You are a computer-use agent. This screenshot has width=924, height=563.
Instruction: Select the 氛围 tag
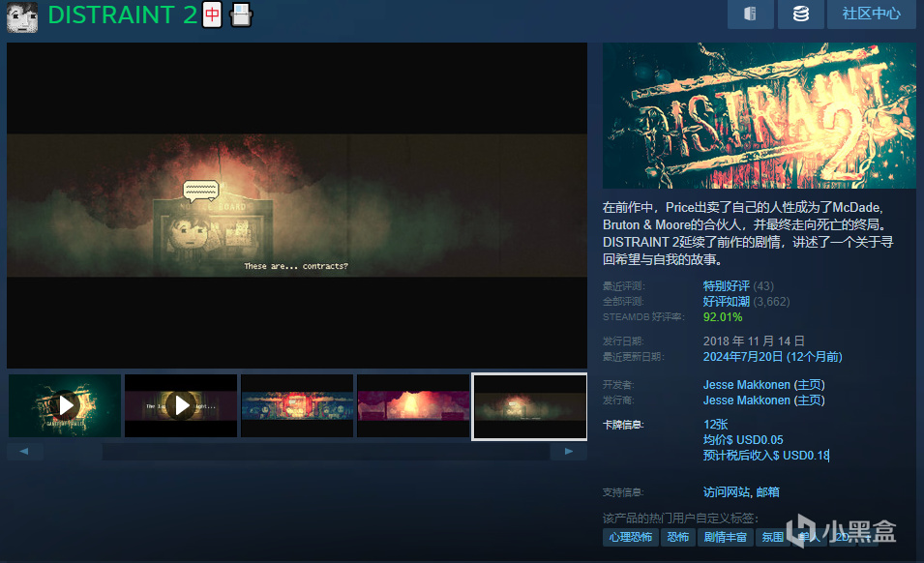coord(772,537)
